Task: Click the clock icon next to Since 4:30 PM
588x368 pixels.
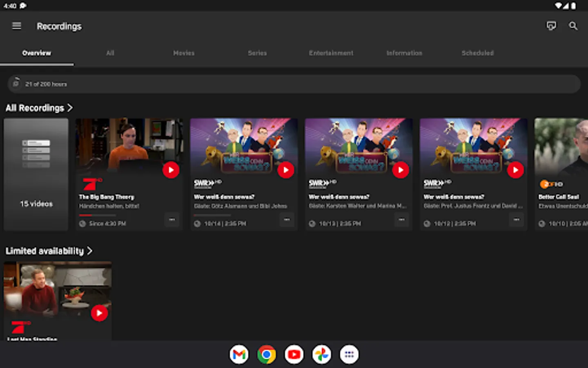Action: (x=82, y=224)
